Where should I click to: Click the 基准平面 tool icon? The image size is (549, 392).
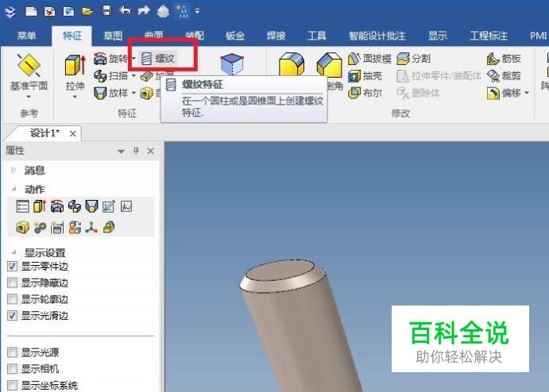coord(29,65)
